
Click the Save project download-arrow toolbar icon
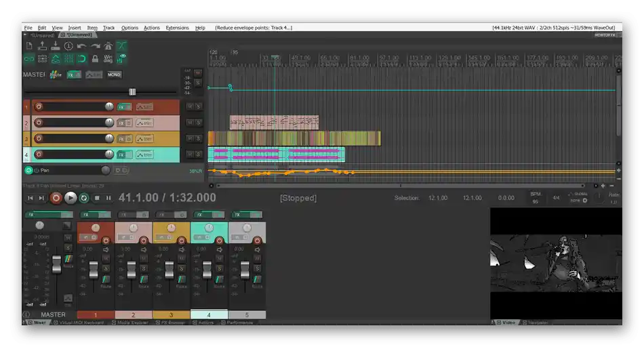[56, 46]
